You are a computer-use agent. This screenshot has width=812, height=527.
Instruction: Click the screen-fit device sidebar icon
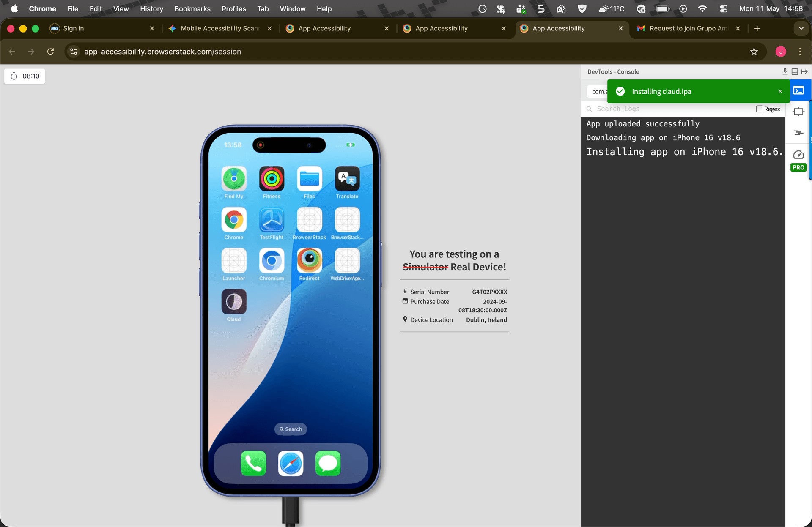point(798,112)
